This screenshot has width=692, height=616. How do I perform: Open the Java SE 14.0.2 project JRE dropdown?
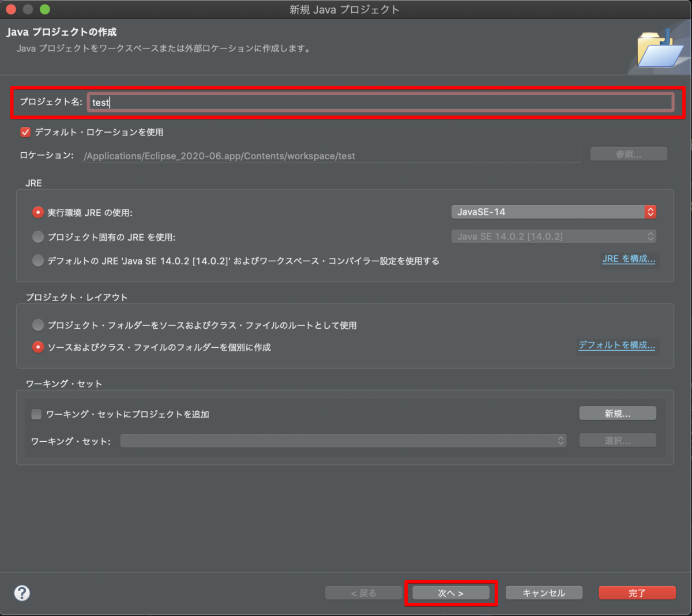[x=554, y=236]
